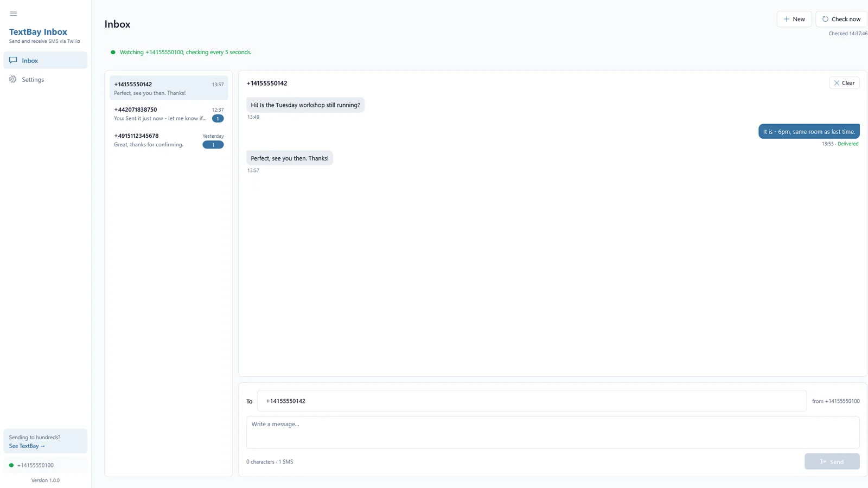Open conversation with +4915112345678
Image resolution: width=868 pixels, height=488 pixels.
click(169, 140)
